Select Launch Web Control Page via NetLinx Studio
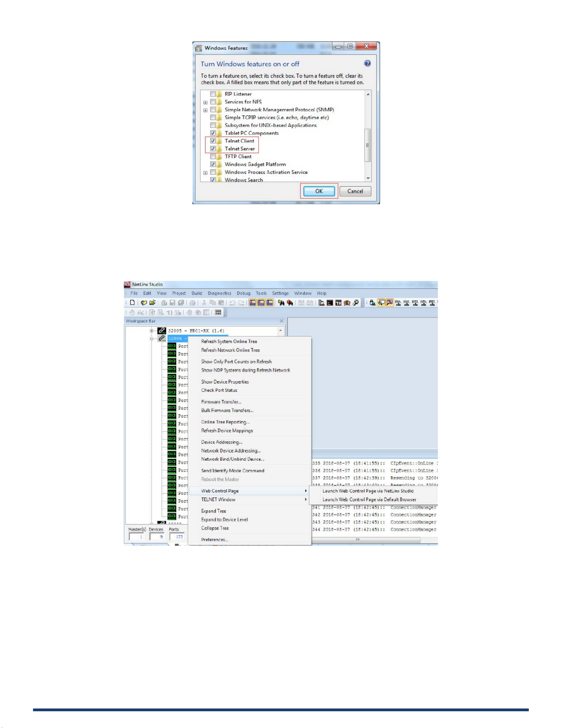Image resolution: width=562 pixels, height=728 pixels. pos(368,491)
